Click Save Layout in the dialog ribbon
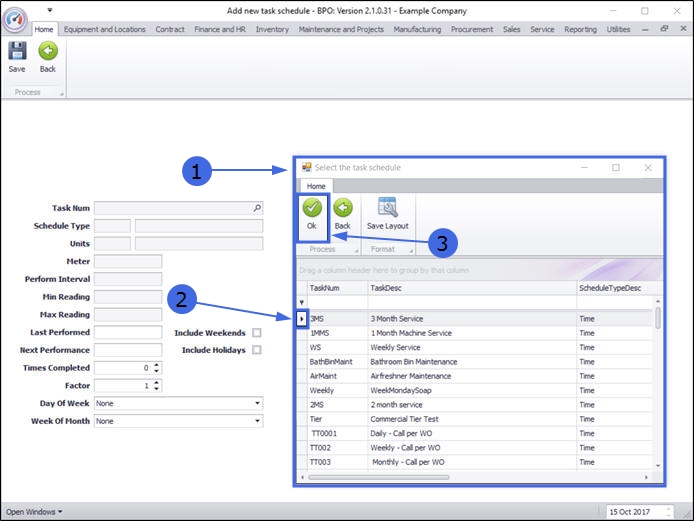Image resolution: width=694 pixels, height=521 pixels. coord(388,215)
